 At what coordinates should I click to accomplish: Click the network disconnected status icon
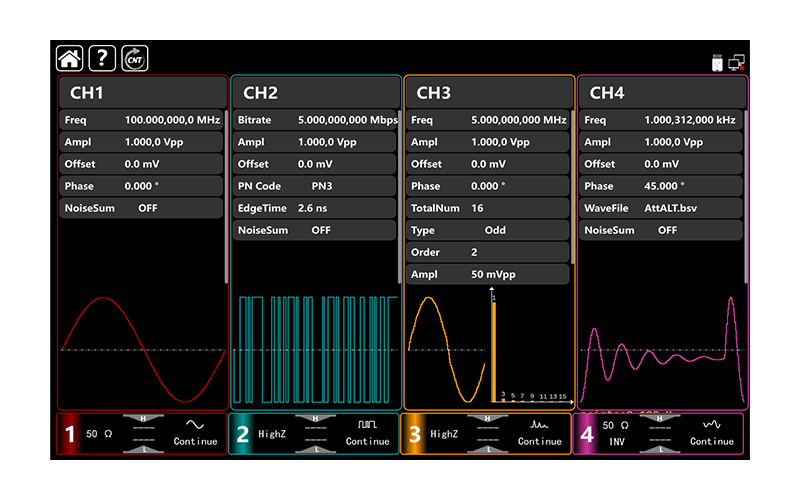pyautogui.click(x=737, y=63)
